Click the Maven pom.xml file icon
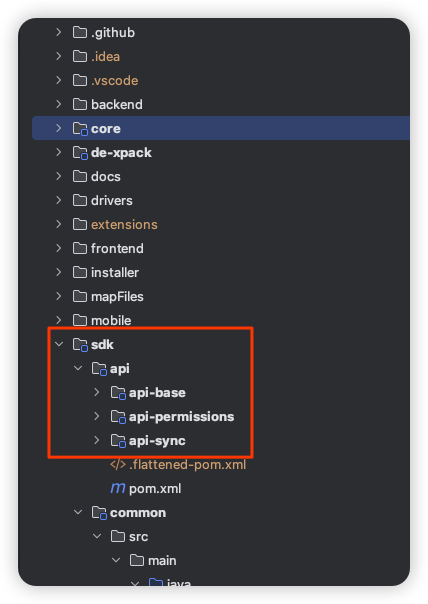The height and width of the screenshot is (604, 428). (118, 488)
